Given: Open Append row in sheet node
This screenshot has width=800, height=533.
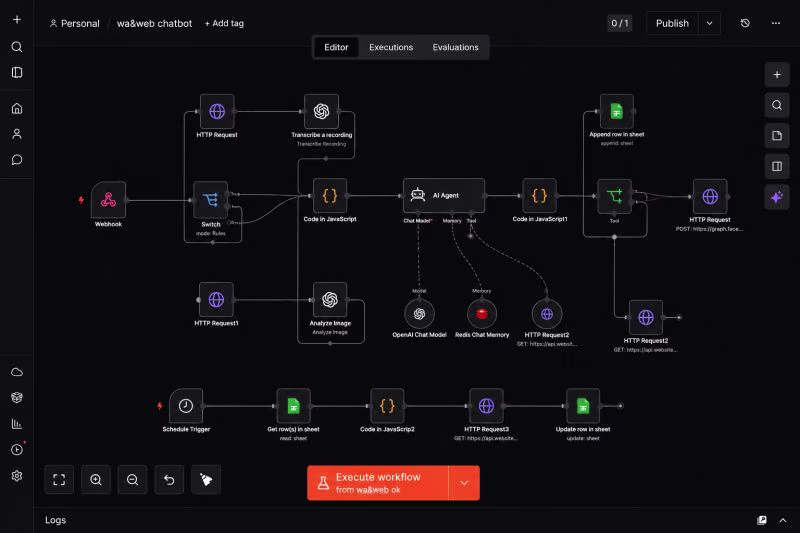Looking at the screenshot, I should (x=616, y=111).
